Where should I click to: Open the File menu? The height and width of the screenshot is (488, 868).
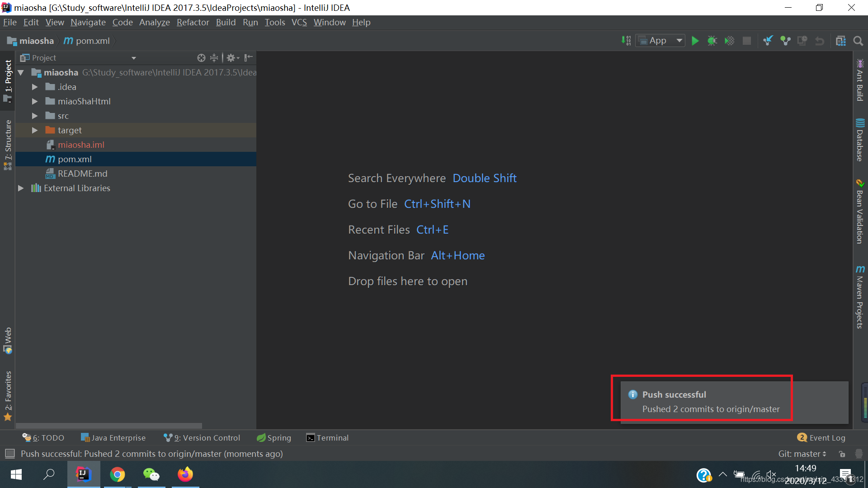tap(9, 22)
